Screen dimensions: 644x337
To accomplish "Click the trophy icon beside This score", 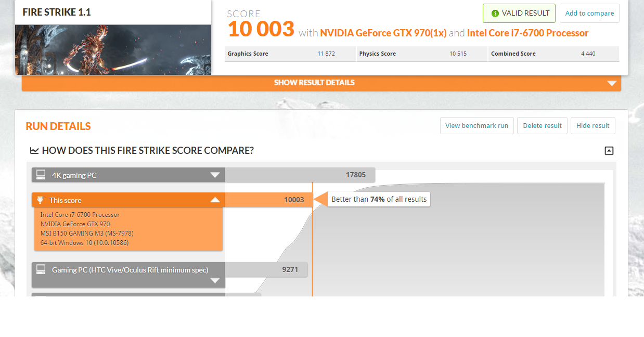I will pos(41,200).
